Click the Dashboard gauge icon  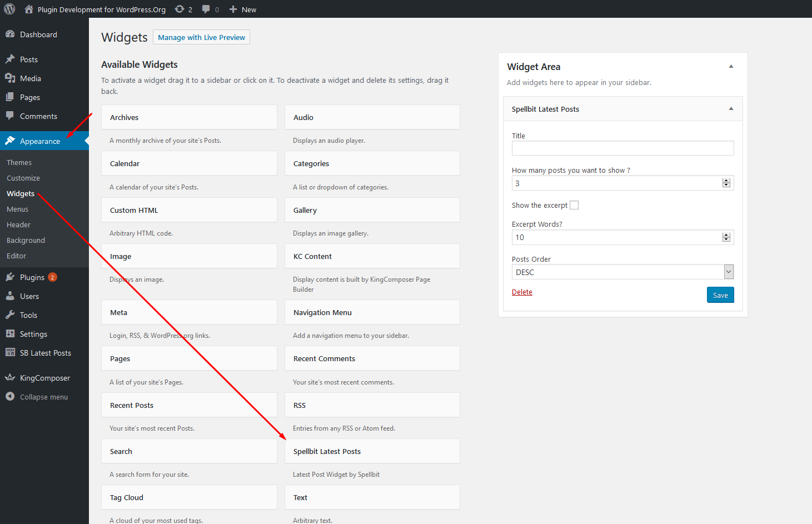(x=10, y=34)
